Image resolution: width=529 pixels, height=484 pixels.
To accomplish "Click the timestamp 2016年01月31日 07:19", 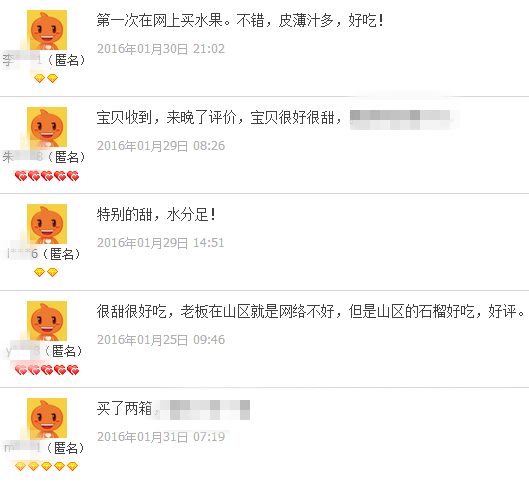I will tap(161, 437).
